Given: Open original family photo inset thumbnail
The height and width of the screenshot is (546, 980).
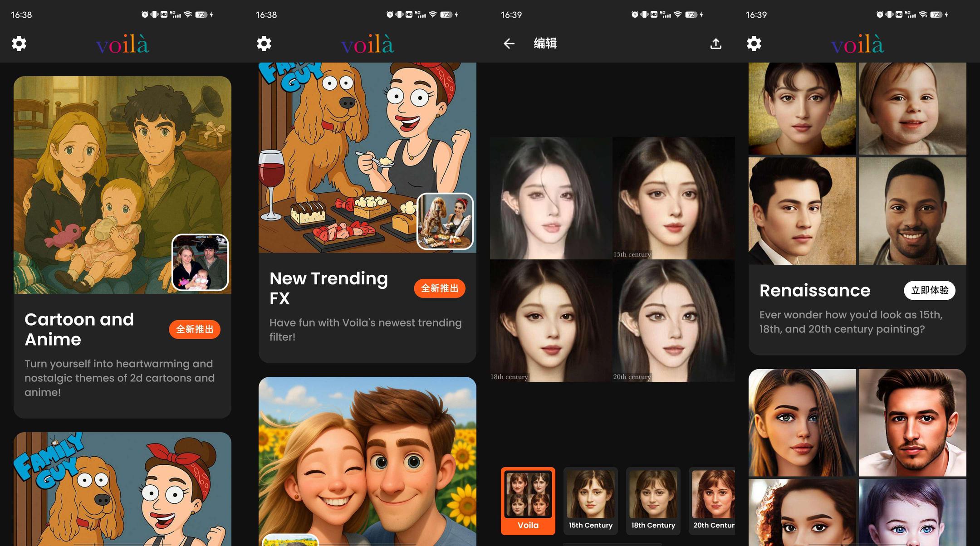Looking at the screenshot, I should coord(200,262).
